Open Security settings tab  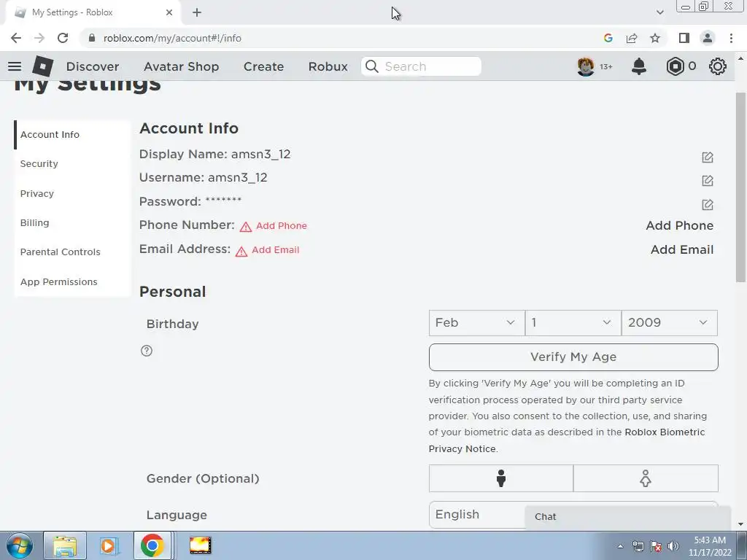point(72,164)
